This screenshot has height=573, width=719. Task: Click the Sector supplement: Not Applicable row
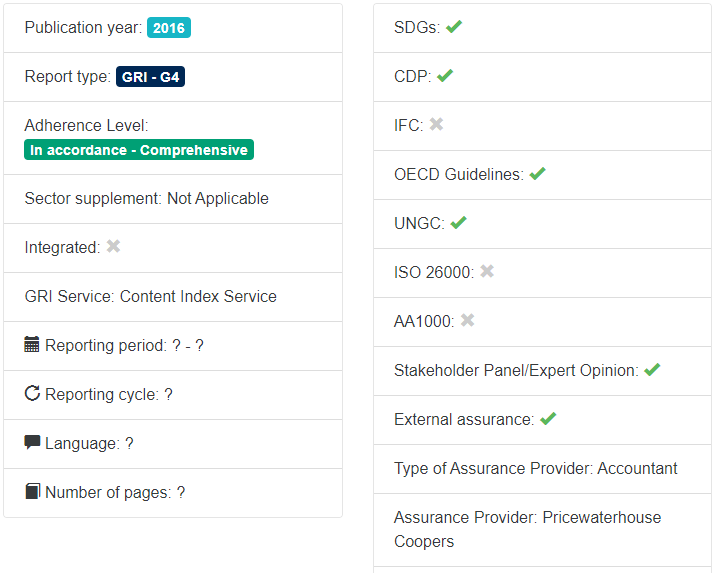(146, 198)
